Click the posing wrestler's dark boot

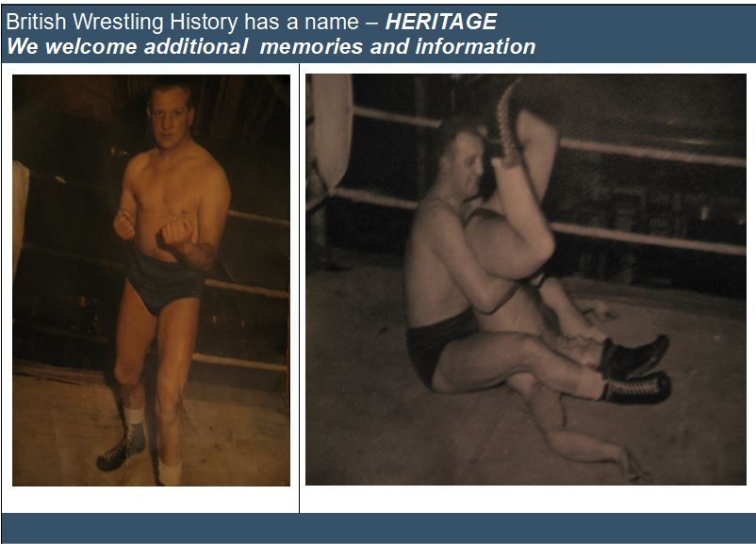click(x=122, y=449)
